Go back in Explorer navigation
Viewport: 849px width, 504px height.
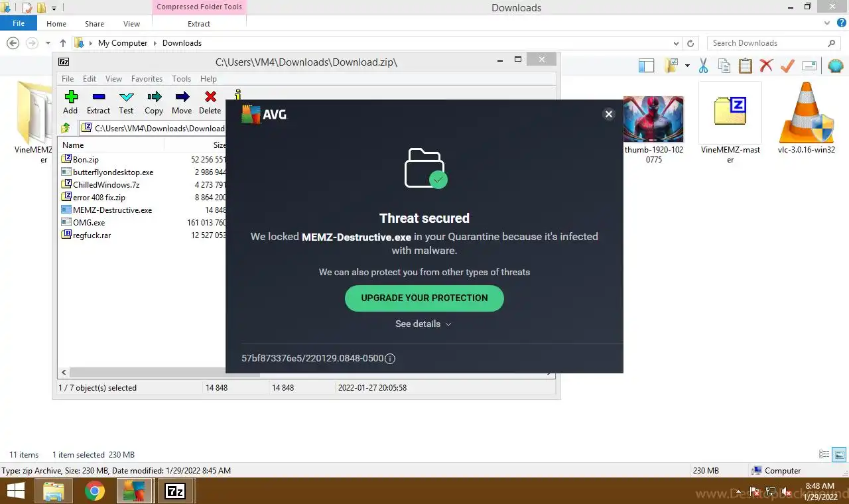click(13, 43)
